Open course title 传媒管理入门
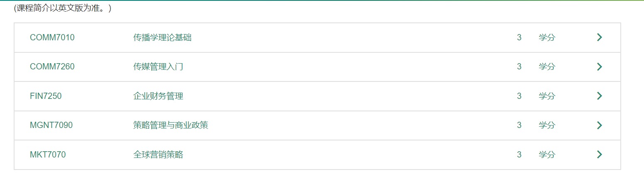The image size is (644, 187). coord(158,66)
